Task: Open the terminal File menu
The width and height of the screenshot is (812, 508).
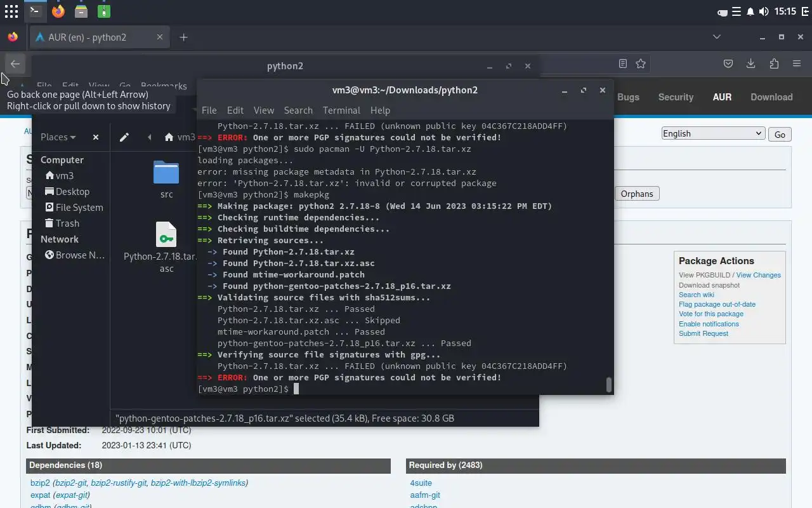Action: tap(209, 110)
